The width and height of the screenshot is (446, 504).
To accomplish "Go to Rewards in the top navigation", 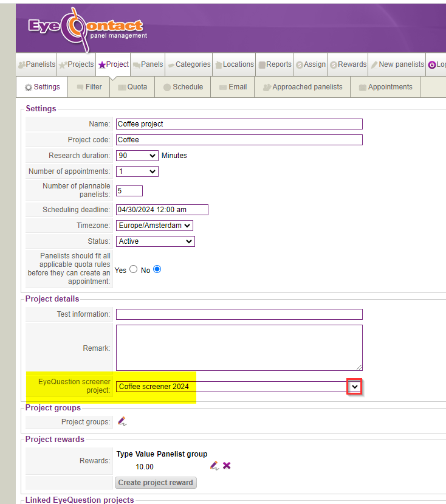I will pyautogui.click(x=348, y=64).
